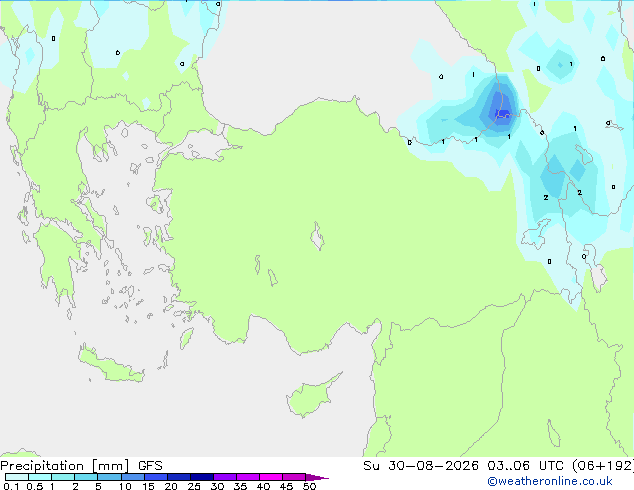The image size is (634, 490).
Task: Click the 20–25 mm legend swatch
Action: [179, 477]
